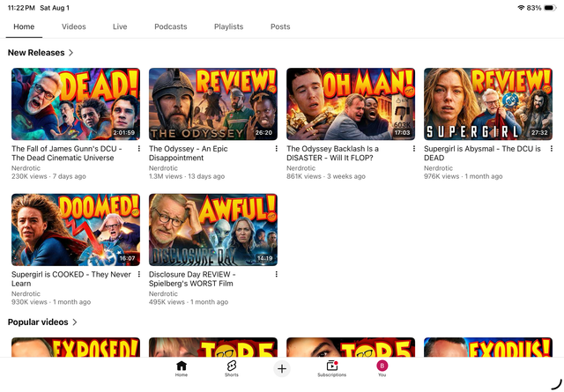Switch to the Videos tab
Image resolution: width=564 pixels, height=392 pixels.
(74, 26)
